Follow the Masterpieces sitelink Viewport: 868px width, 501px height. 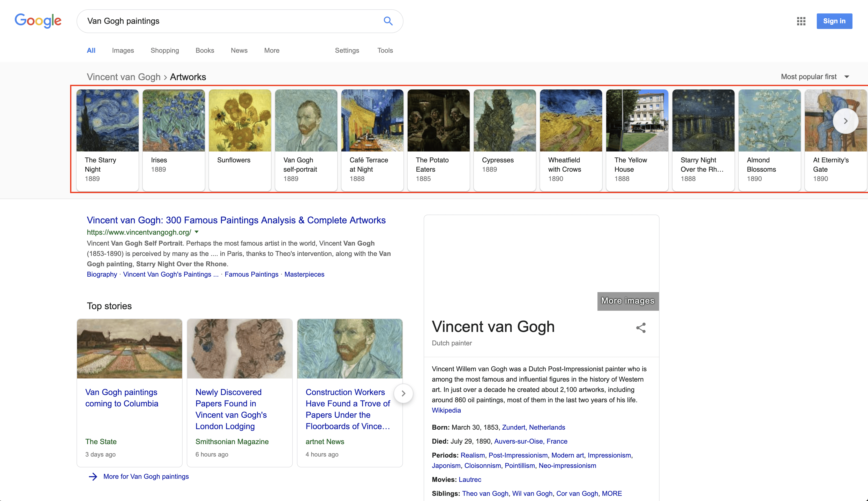pyautogui.click(x=304, y=274)
